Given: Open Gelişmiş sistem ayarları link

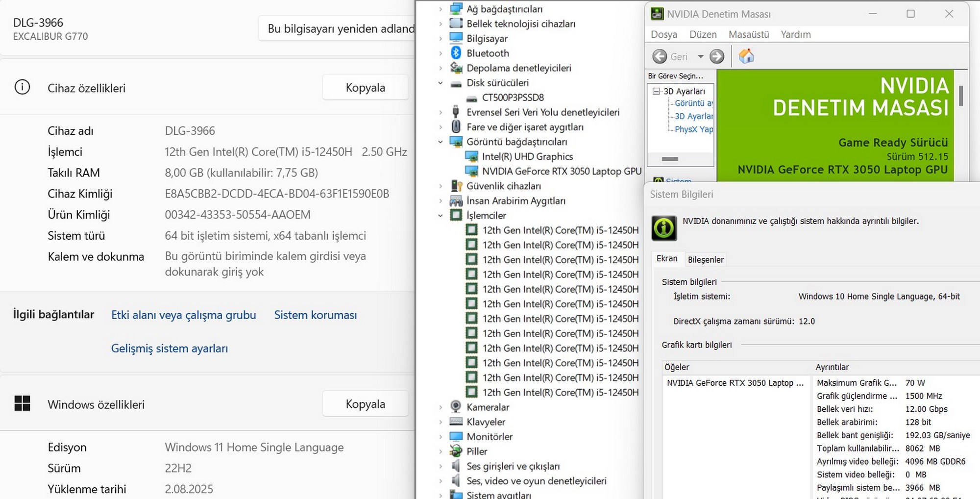Looking at the screenshot, I should click(169, 349).
